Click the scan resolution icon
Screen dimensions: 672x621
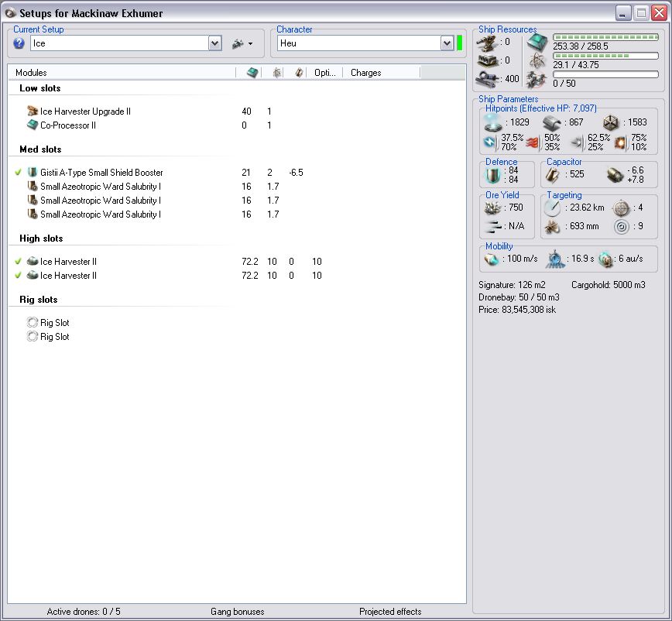click(552, 226)
